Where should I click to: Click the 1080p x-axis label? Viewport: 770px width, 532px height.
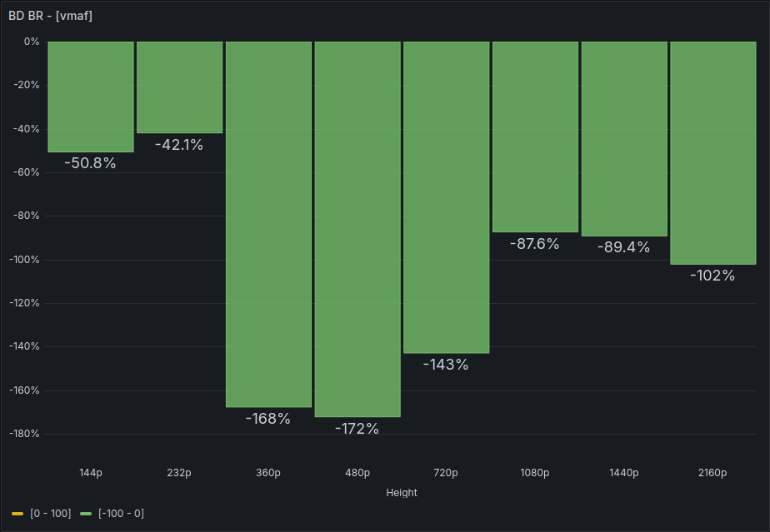click(x=535, y=473)
